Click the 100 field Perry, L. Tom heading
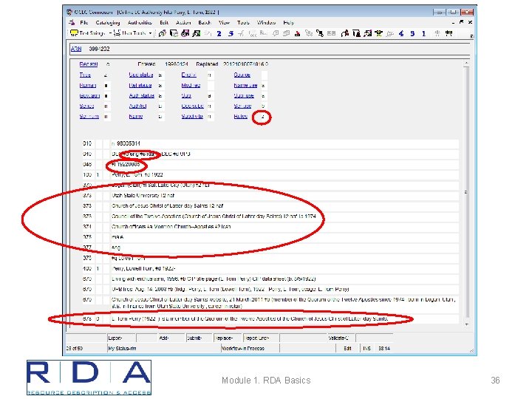The width and height of the screenshot is (532, 399). coord(285,174)
